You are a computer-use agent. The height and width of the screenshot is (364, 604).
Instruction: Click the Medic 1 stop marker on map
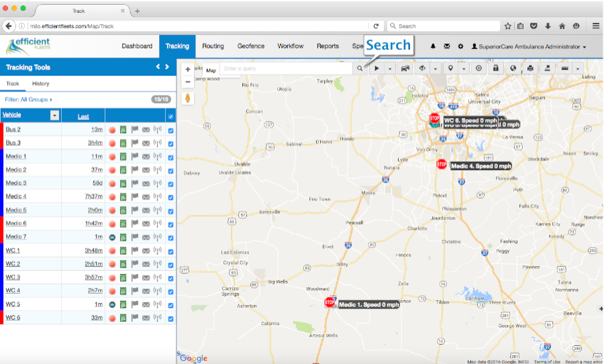coord(330,302)
